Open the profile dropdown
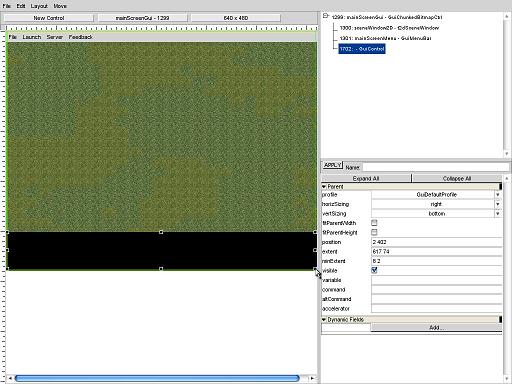Screen dimensions: 512x384 [x=497, y=195]
